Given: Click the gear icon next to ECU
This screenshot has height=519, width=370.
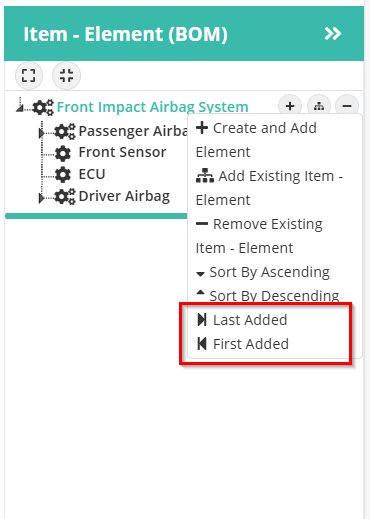Looking at the screenshot, I should pos(63,175).
